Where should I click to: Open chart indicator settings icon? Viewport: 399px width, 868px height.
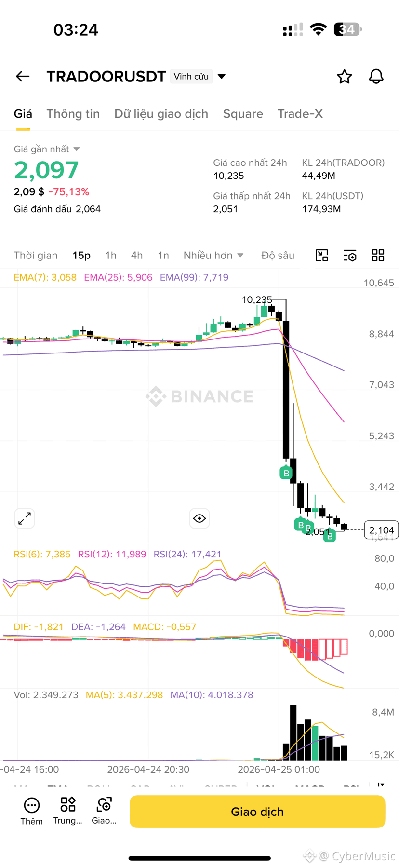350,255
